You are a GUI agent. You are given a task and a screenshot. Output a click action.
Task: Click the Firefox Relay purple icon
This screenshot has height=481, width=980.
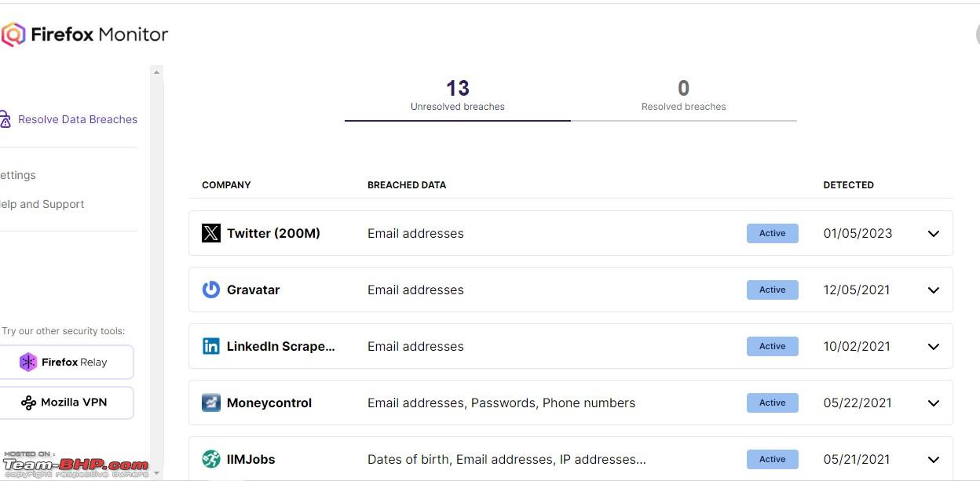pyautogui.click(x=28, y=362)
